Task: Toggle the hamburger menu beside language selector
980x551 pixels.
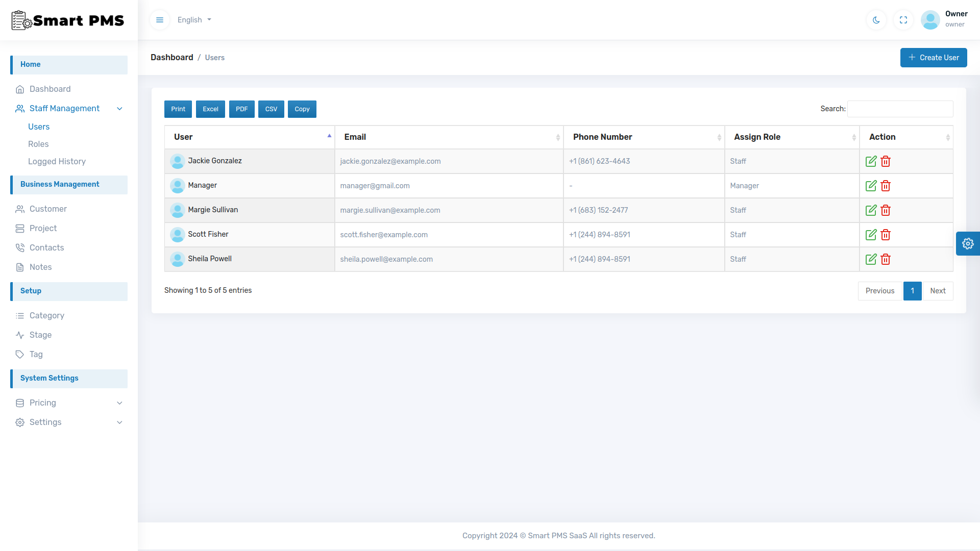Action: pyautogui.click(x=160, y=20)
